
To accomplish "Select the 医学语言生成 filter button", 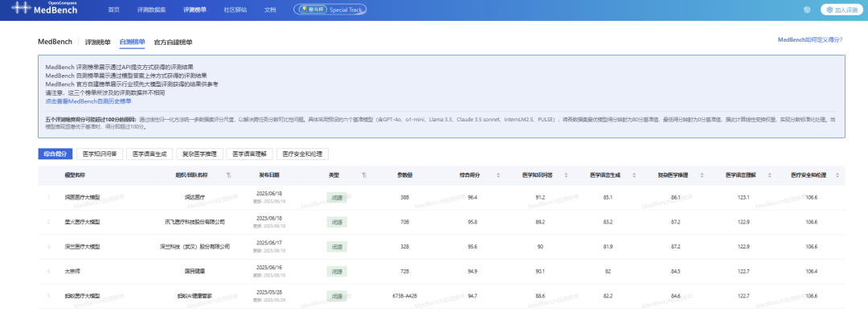I will click(149, 154).
